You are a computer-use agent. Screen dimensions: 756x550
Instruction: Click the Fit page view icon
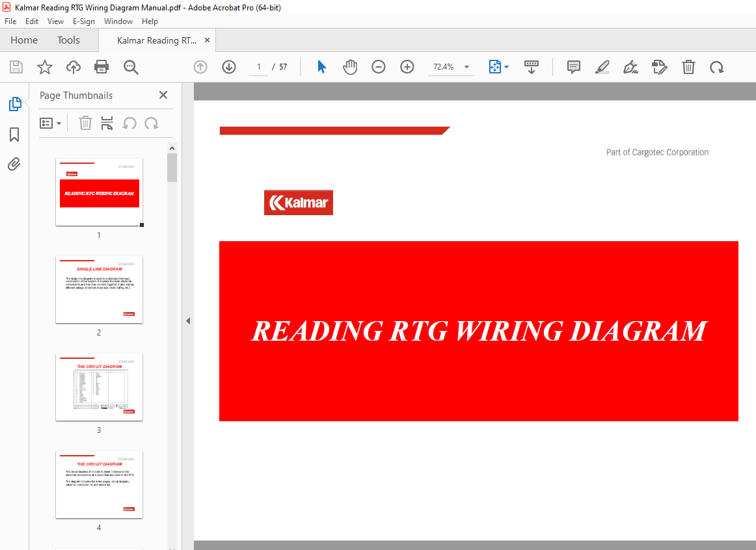click(x=494, y=67)
